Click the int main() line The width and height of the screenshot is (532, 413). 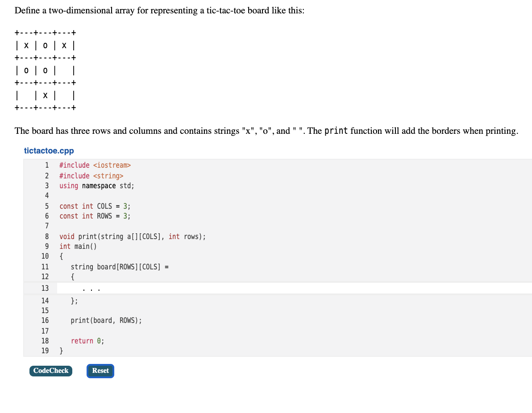79,246
